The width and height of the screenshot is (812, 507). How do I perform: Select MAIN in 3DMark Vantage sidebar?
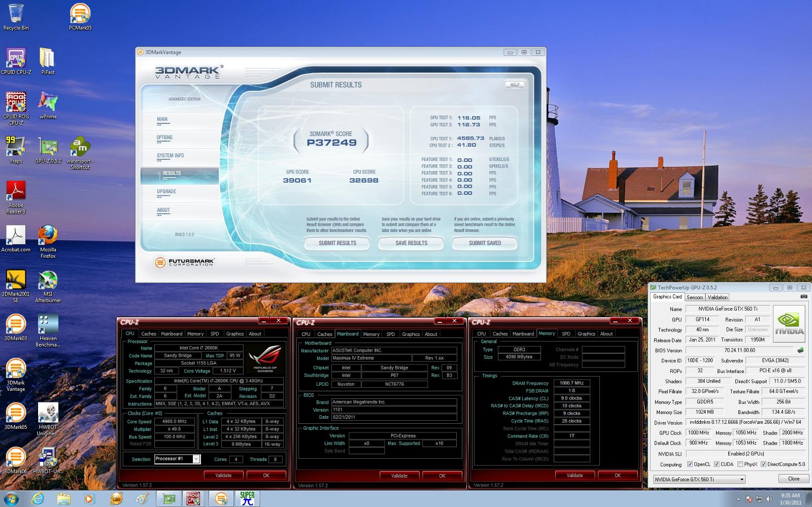point(162,119)
